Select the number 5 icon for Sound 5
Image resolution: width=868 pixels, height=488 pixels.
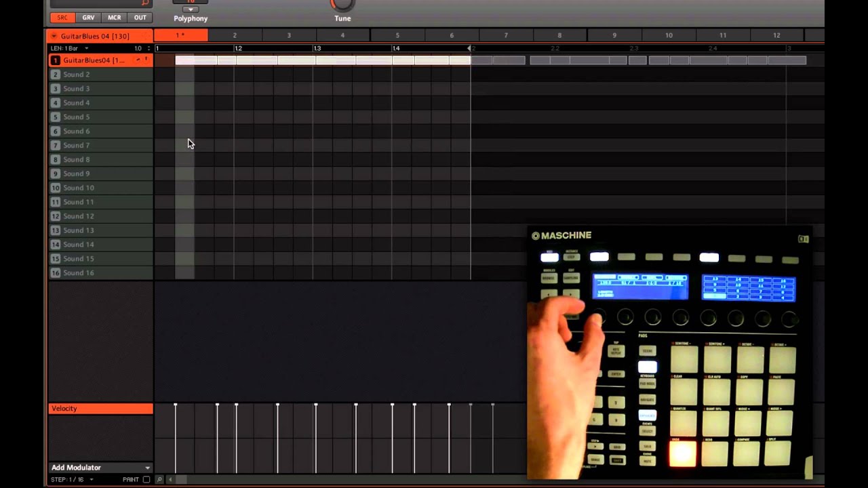click(56, 117)
